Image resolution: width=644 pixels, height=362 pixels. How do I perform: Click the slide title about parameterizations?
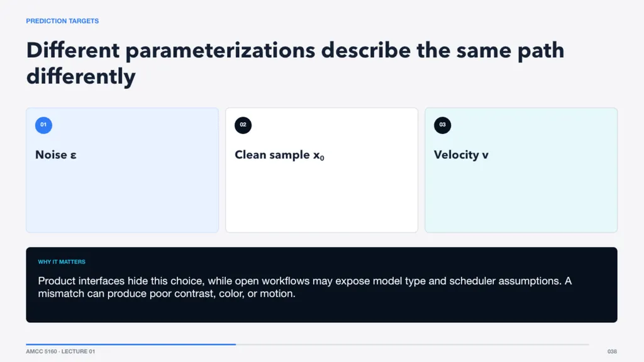(295, 63)
